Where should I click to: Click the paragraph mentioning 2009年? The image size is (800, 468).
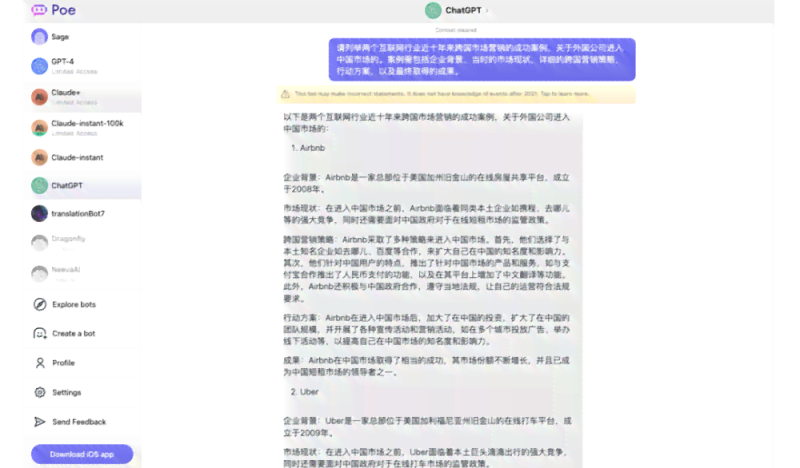[x=428, y=427]
